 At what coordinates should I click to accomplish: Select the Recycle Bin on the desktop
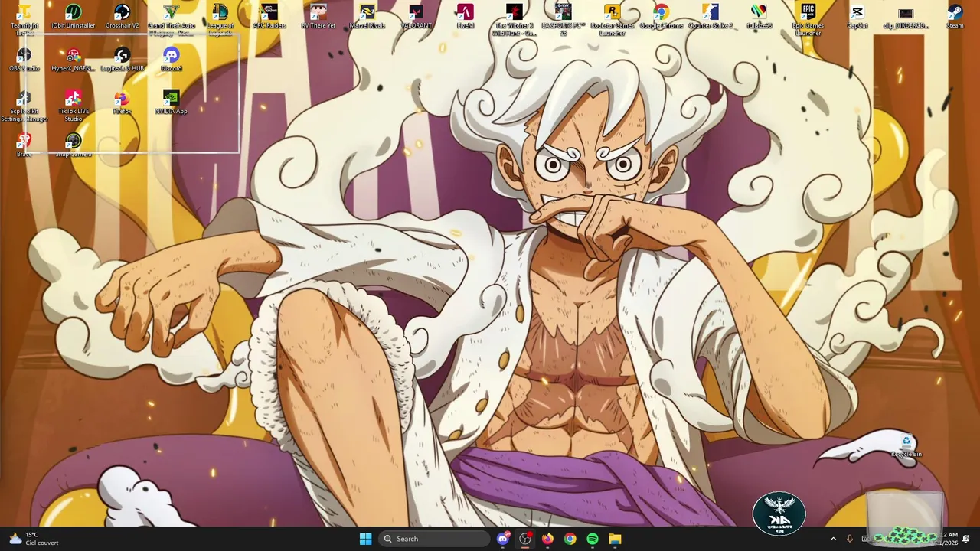point(906,446)
